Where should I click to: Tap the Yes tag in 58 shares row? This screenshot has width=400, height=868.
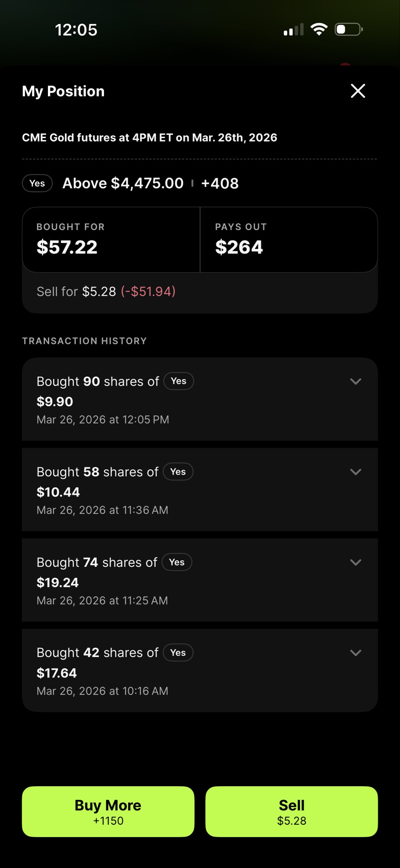click(x=178, y=472)
